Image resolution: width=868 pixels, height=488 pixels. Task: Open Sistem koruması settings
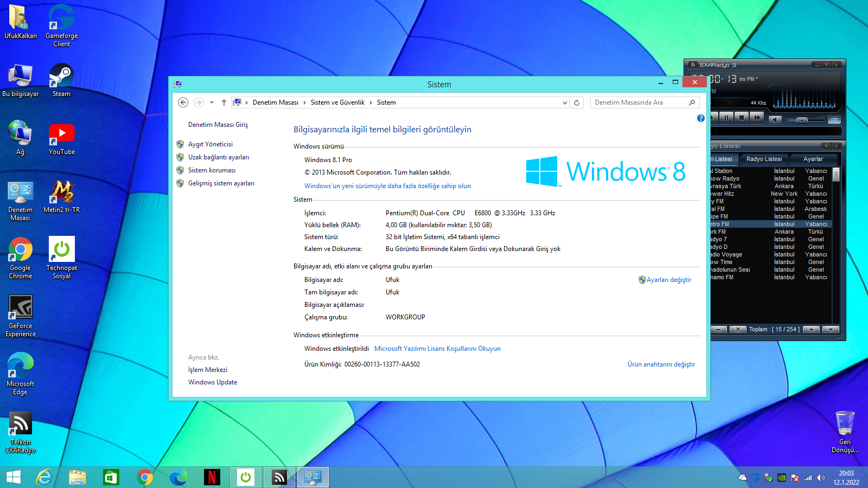pyautogui.click(x=212, y=170)
